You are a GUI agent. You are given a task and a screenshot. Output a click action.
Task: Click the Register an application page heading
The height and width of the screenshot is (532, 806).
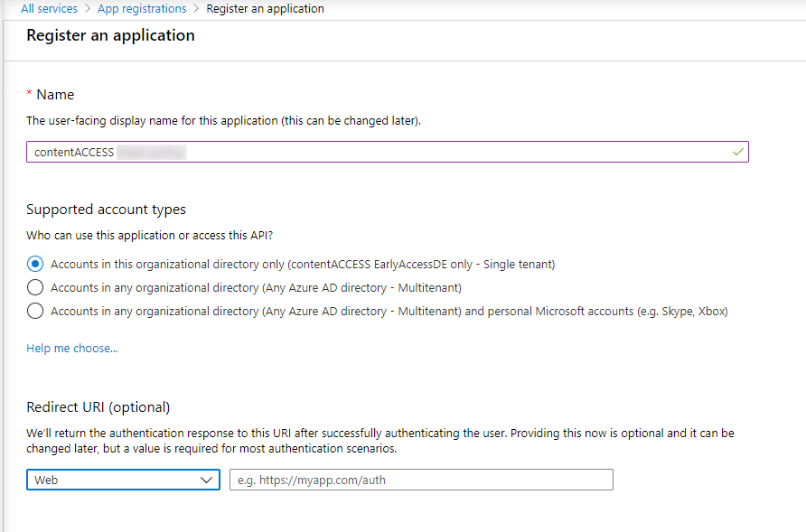click(x=110, y=36)
